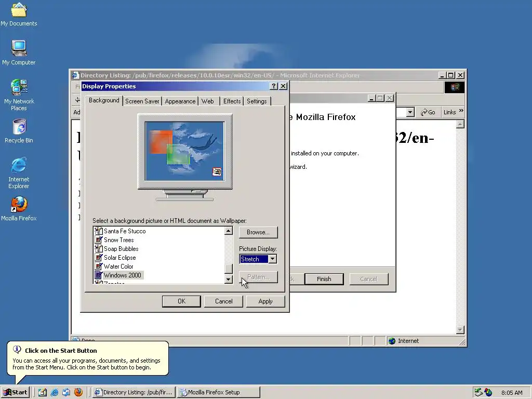This screenshot has height=399, width=532.
Task: Click the Stretch value in Picture Display combo
Action: click(254, 259)
